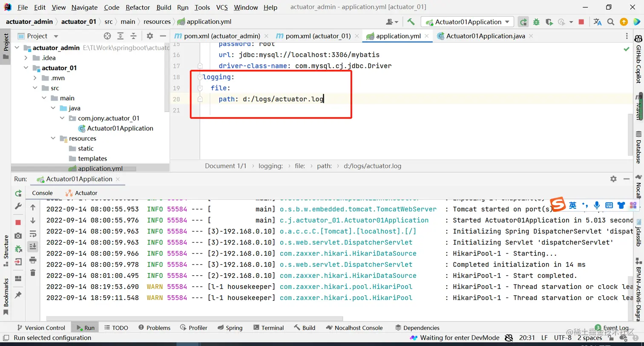
Task: Toggle the Project tool window stripe button
Action: click(x=6, y=46)
